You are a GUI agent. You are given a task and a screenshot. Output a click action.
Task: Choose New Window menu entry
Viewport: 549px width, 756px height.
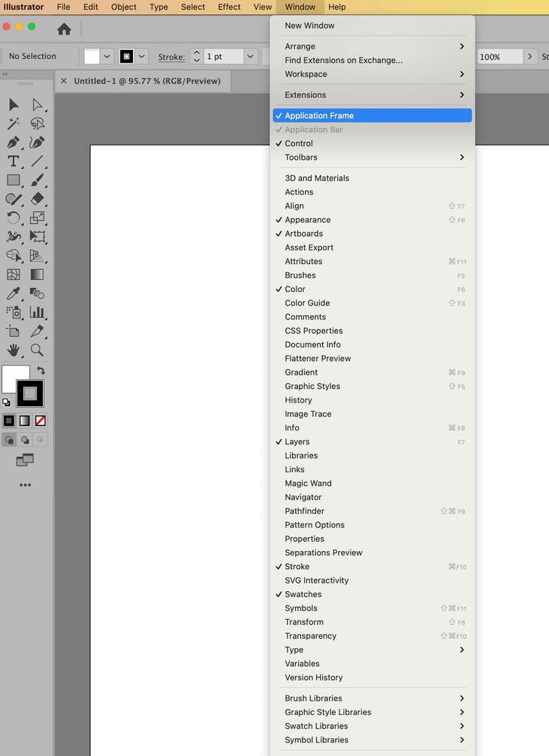(372, 26)
